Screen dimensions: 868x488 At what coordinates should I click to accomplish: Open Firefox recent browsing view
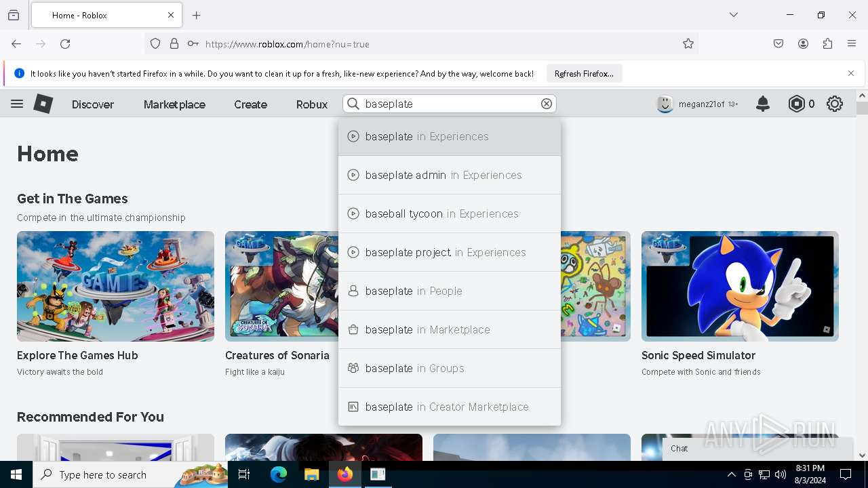click(x=14, y=15)
